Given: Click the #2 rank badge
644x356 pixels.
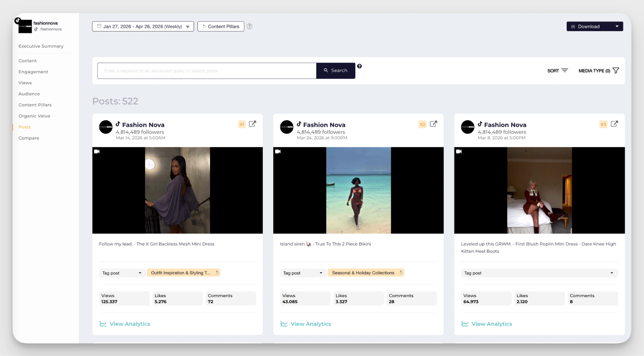Looking at the screenshot, I should [x=423, y=124].
